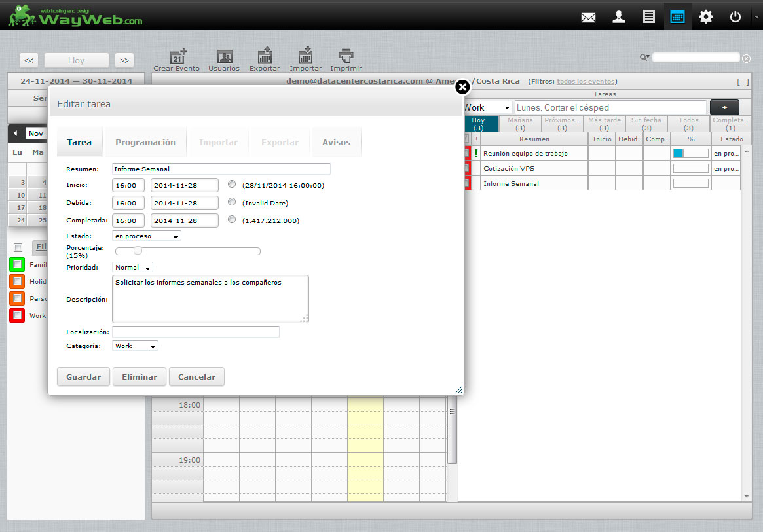Click the Localización input field
Viewport: 763px width, 532px height.
coord(196,332)
